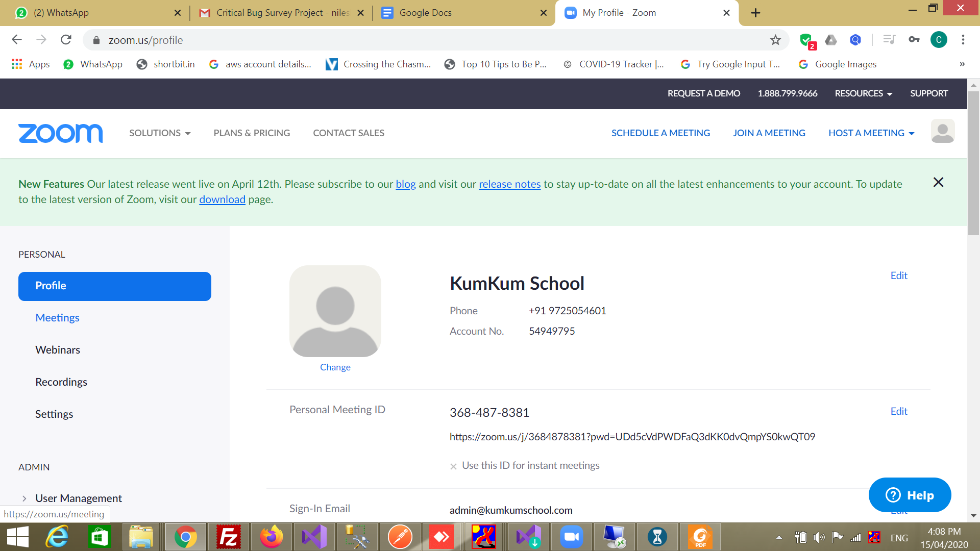Click the Help chat button
Screen dimensions: 980x551
[x=910, y=495]
